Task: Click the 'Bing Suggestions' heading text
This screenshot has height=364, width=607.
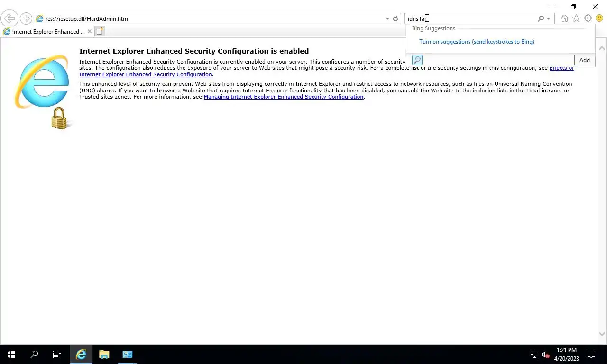Action: pos(433,28)
